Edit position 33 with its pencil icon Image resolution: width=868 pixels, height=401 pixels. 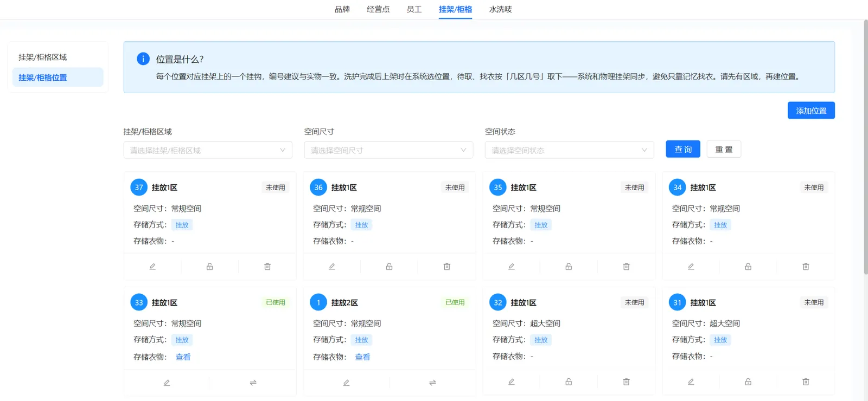tap(167, 383)
